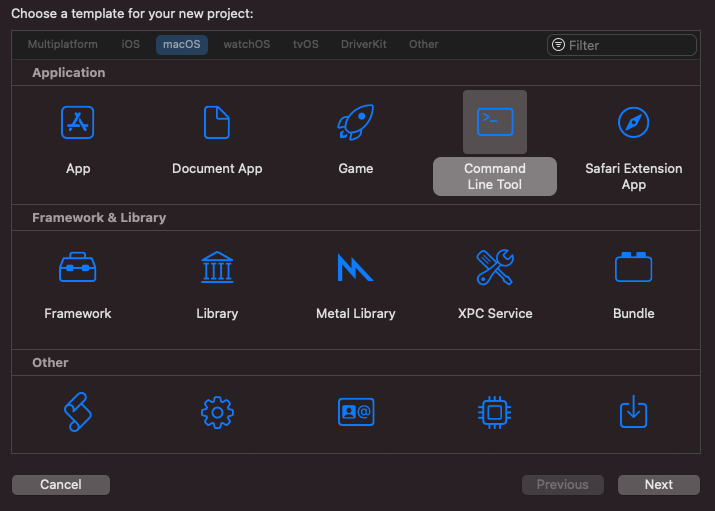Click the XPC Service label

click(x=495, y=314)
